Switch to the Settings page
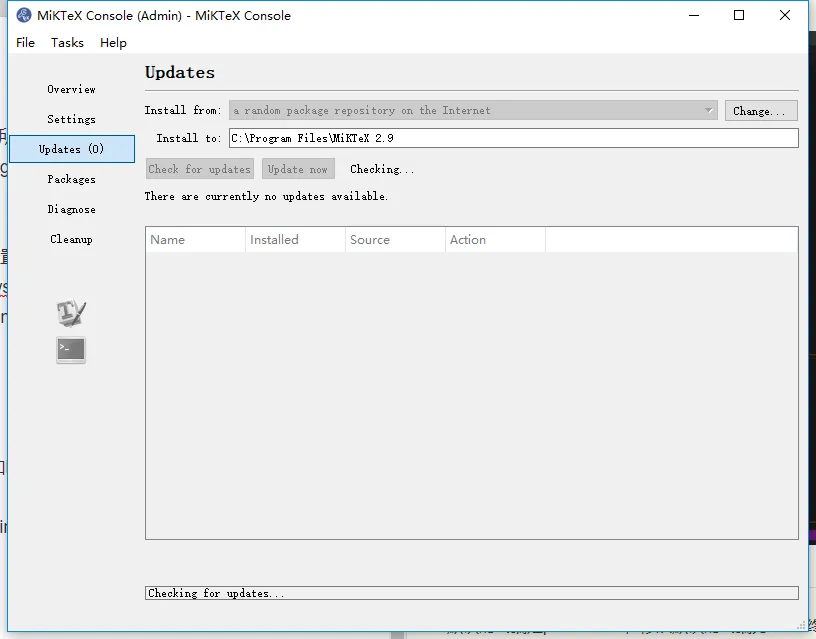Screen dimensions: 816x639 tap(71, 119)
